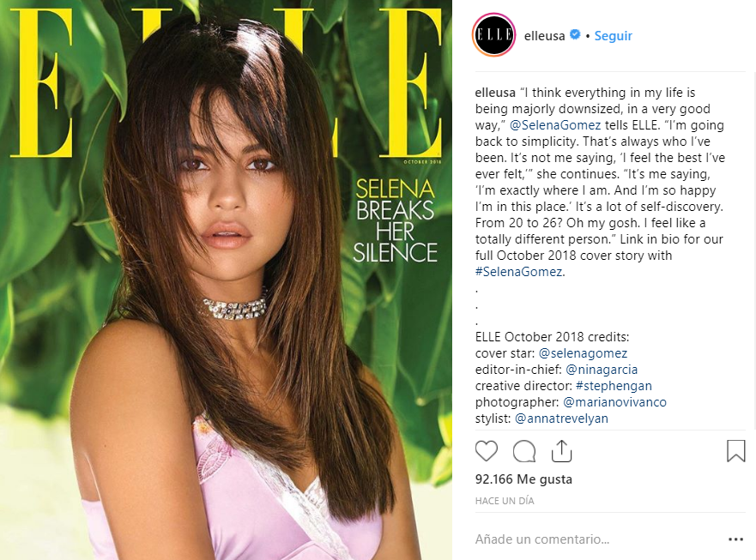Open more options three-dot menu
This screenshot has height=560, width=756.
[x=735, y=539]
